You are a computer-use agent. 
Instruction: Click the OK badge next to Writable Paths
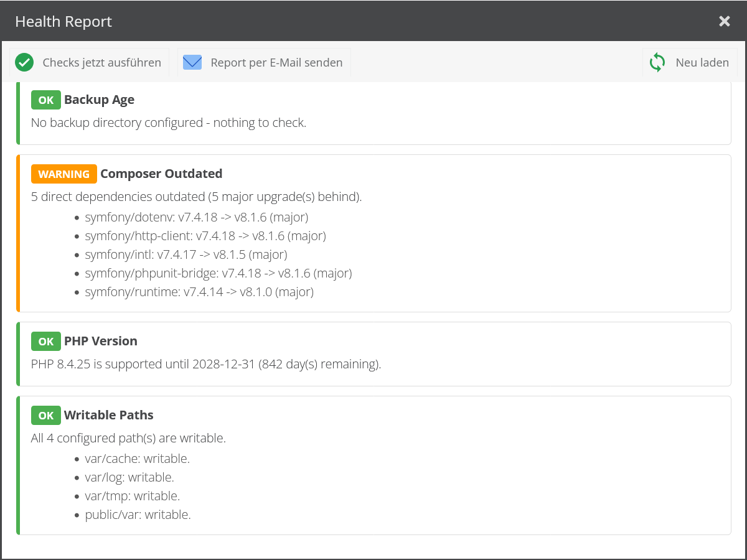(46, 415)
